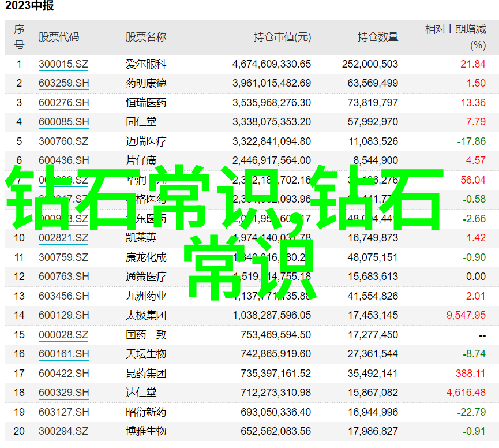
Task: Follow stock code 603456.SH
Action: click(63, 296)
